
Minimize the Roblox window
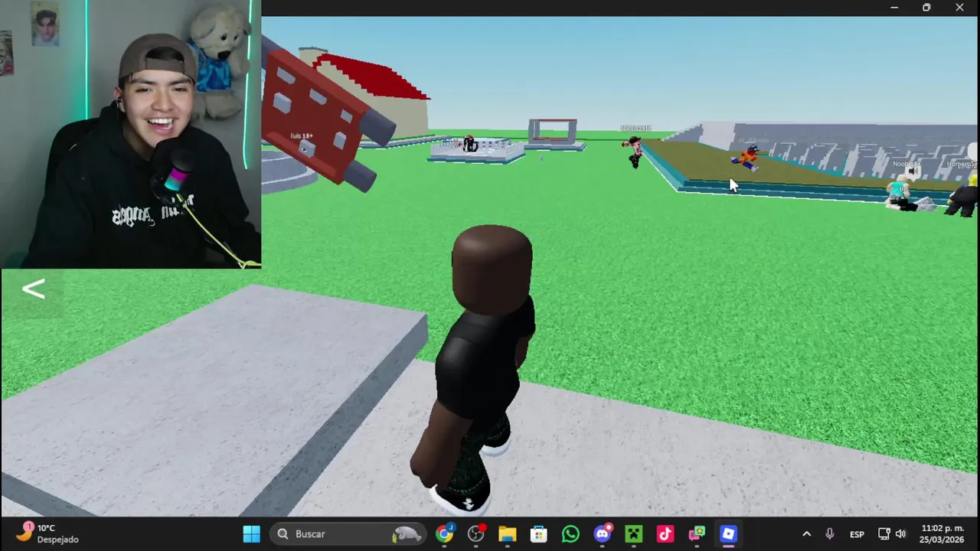[x=894, y=8]
